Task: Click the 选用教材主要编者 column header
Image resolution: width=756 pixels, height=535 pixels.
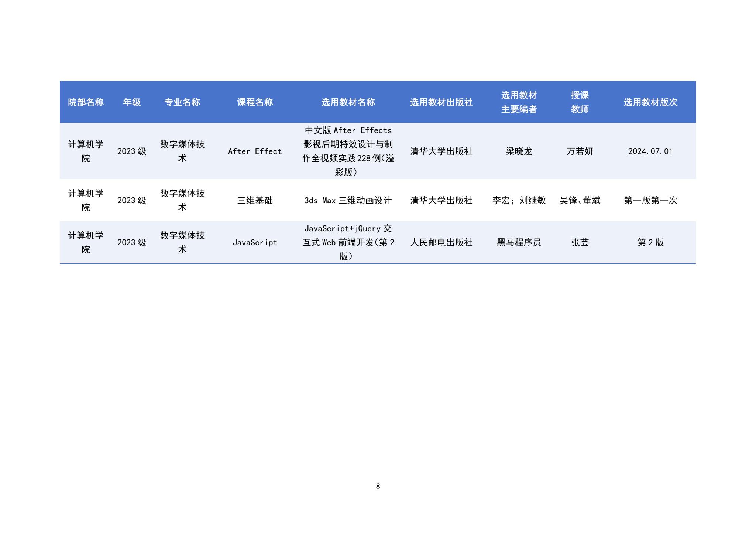Action: 519,102
